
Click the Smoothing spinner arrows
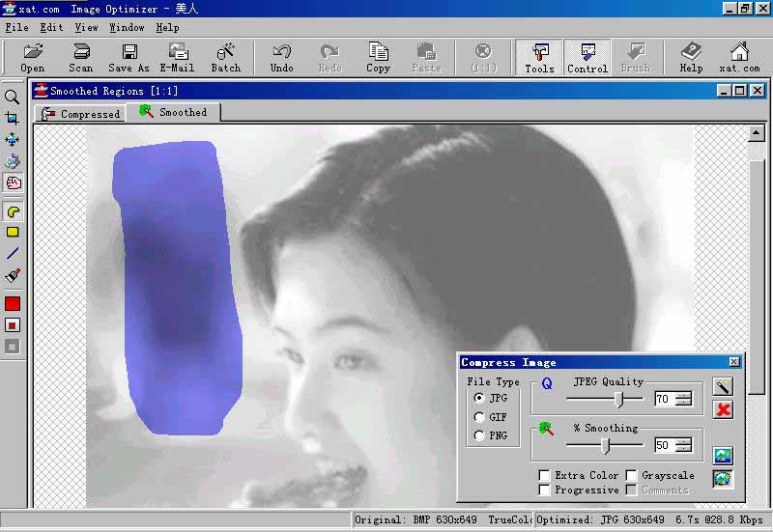pyautogui.click(x=683, y=445)
